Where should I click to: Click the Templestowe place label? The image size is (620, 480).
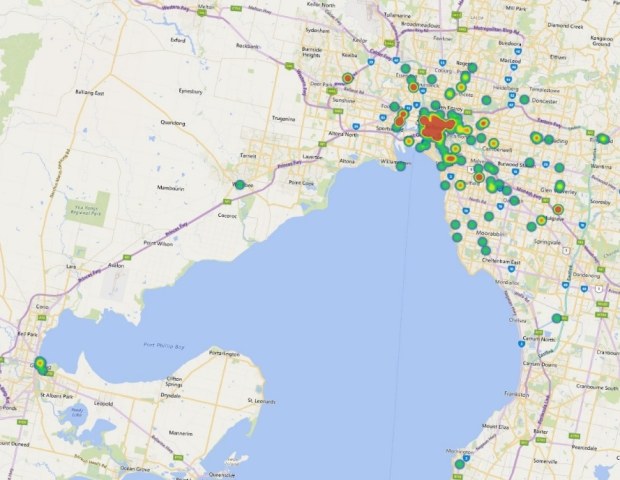pyautogui.click(x=544, y=90)
